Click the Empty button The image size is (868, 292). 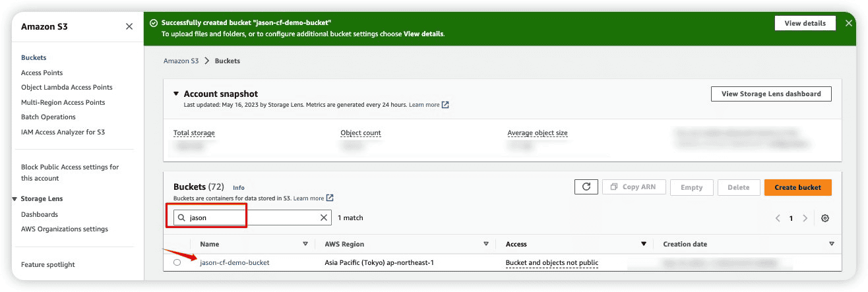pyautogui.click(x=691, y=187)
